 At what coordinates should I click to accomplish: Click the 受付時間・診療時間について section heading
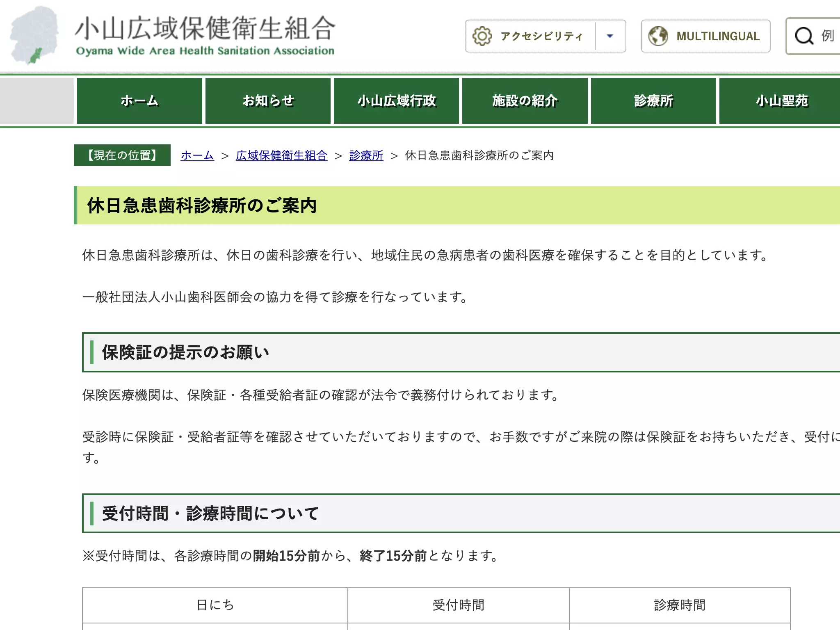coord(210,514)
